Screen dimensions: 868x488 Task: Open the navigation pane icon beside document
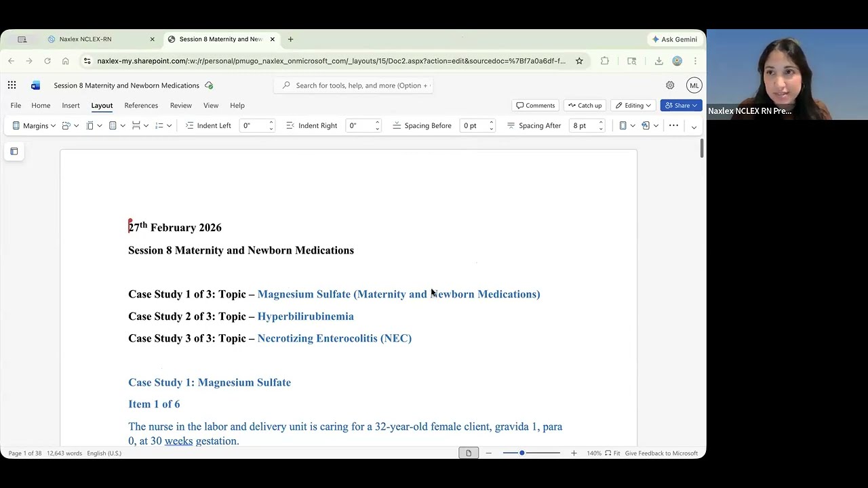tap(14, 151)
